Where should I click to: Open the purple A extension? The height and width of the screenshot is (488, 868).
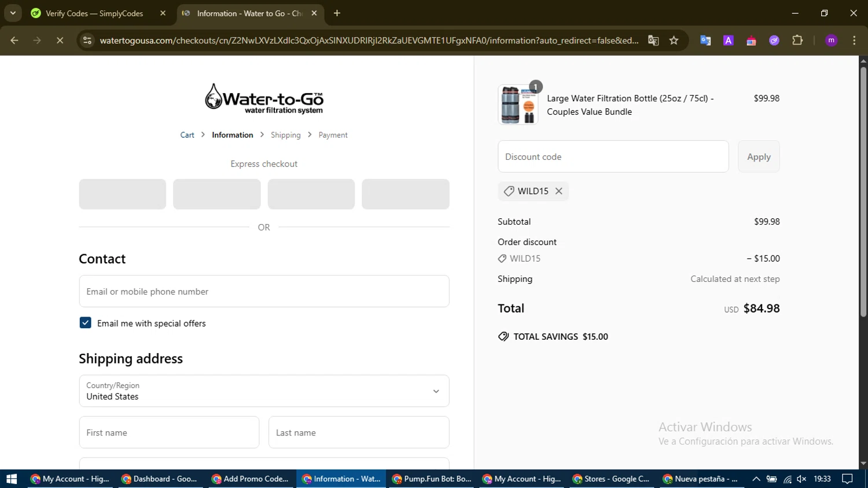point(729,41)
